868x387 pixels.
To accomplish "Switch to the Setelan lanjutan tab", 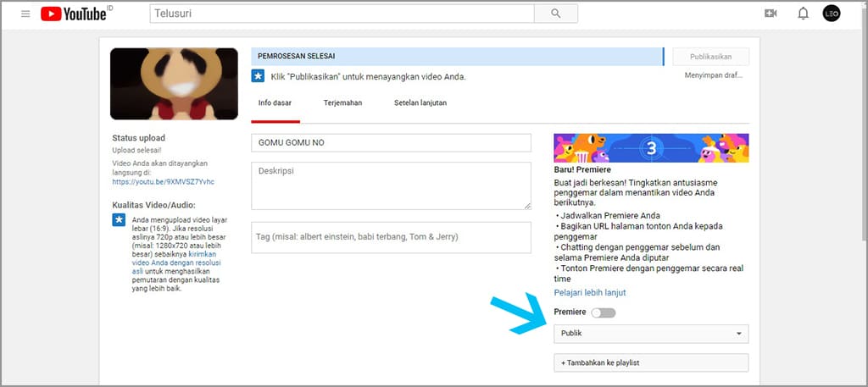I will [420, 102].
